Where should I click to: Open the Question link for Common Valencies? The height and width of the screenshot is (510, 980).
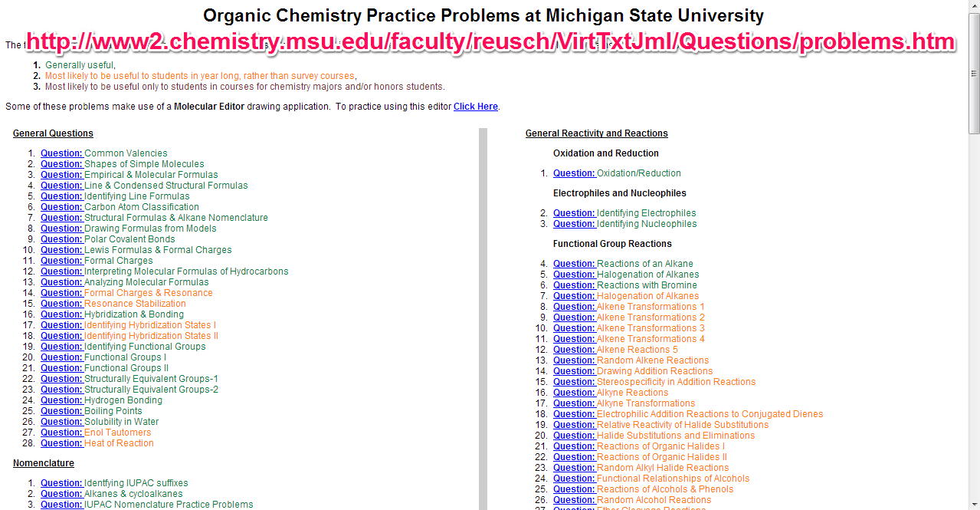tap(61, 153)
